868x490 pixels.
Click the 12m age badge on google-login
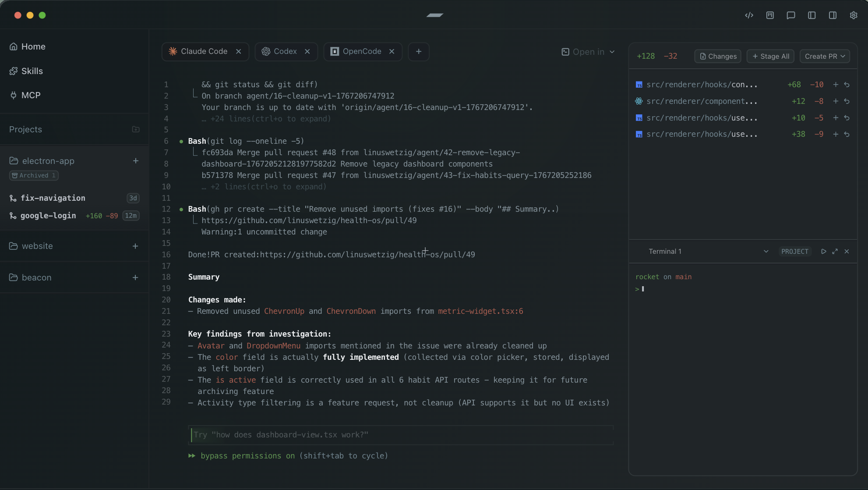(x=131, y=216)
